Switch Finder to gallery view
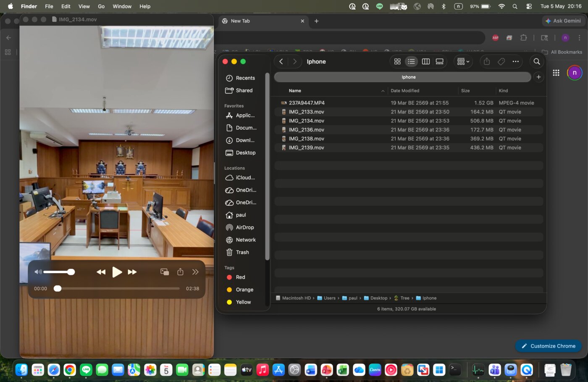588x382 pixels. [x=439, y=61]
